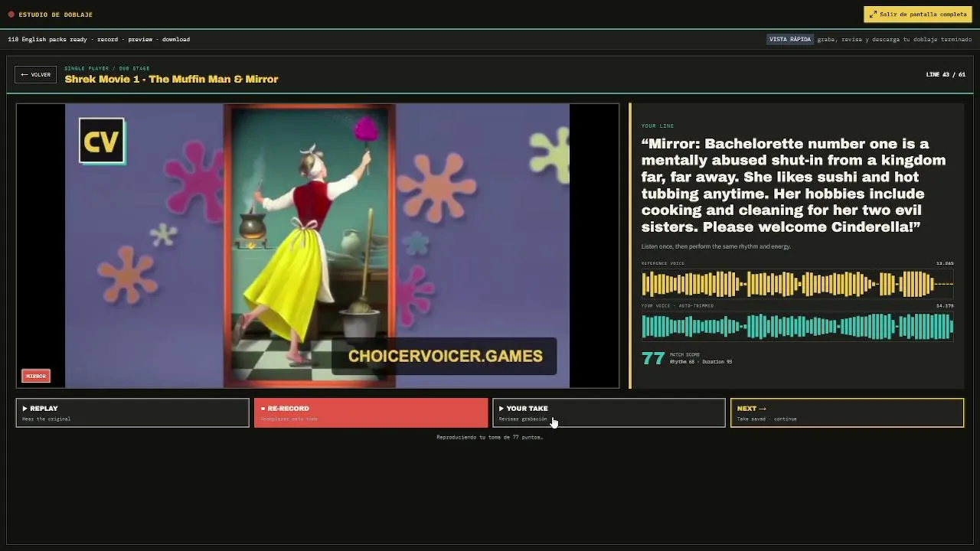Hear the original with Replay
The height and width of the screenshot is (551, 980).
132,412
